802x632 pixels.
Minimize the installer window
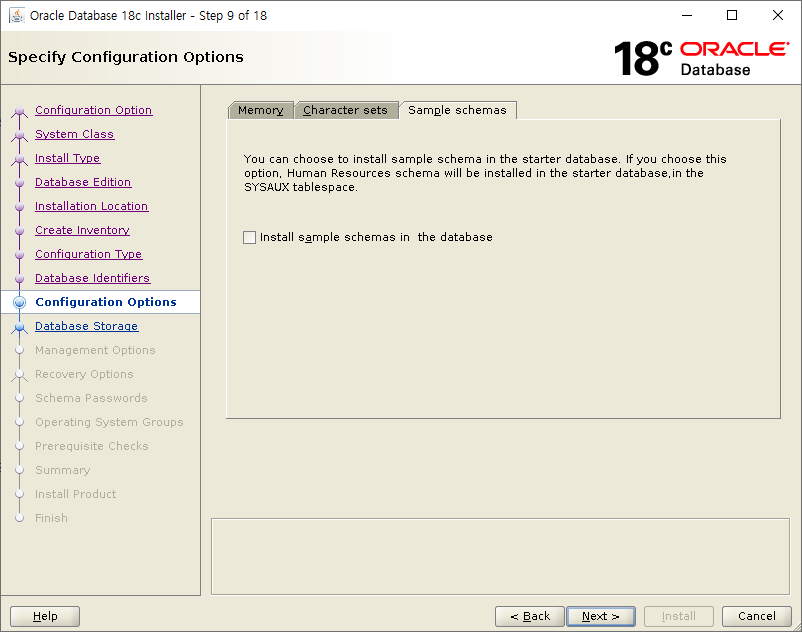point(687,15)
